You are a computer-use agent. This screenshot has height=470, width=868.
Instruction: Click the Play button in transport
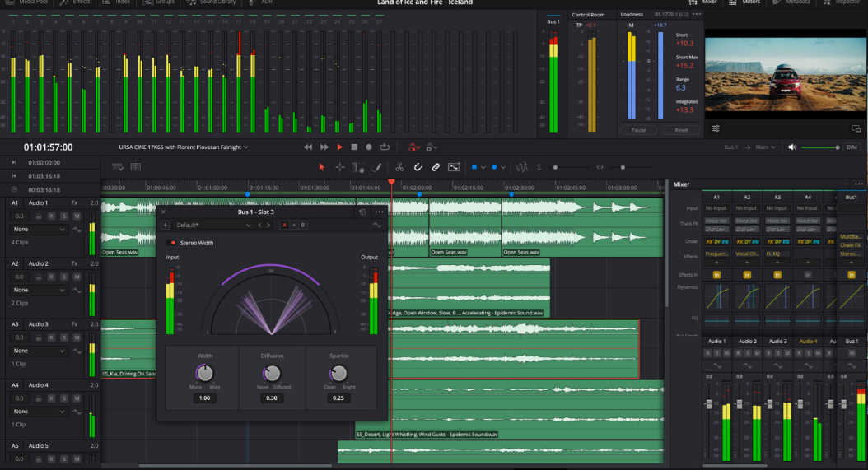(339, 147)
